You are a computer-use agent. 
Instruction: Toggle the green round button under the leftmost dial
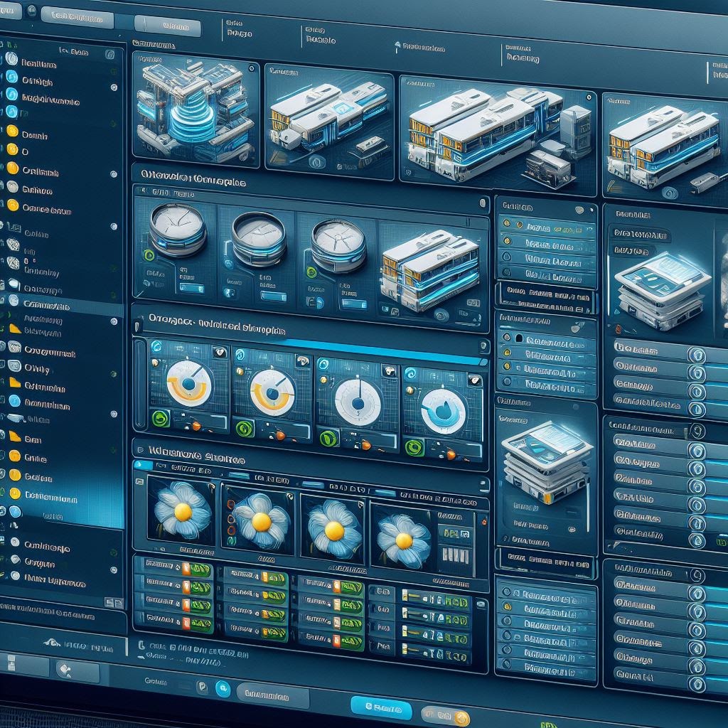click(161, 418)
